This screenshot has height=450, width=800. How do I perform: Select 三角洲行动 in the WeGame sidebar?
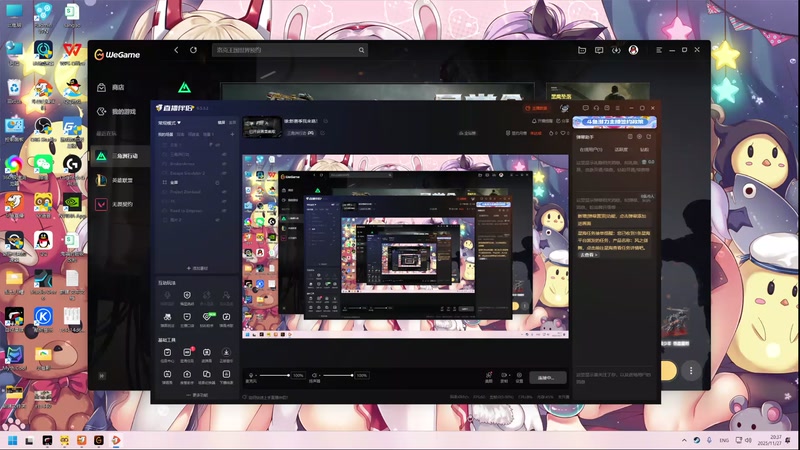click(x=121, y=156)
